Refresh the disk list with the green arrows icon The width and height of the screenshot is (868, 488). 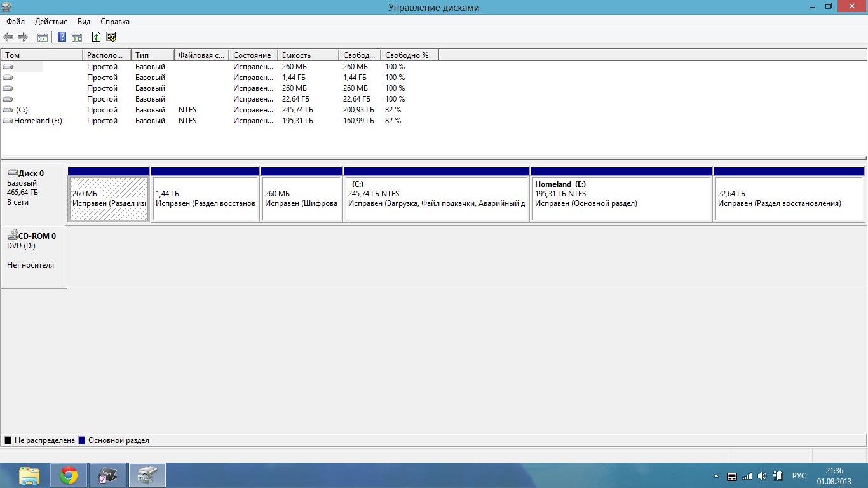(97, 37)
